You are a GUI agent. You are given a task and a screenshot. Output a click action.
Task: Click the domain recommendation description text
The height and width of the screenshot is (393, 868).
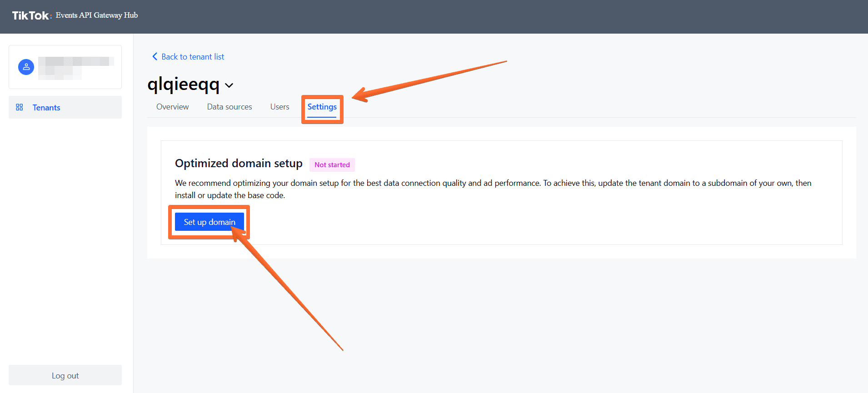493,189
